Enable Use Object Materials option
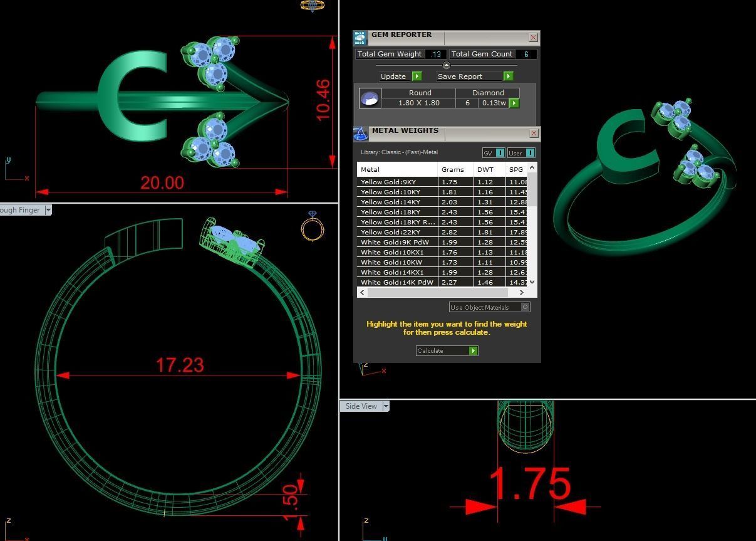Screen dimensions: 756x541 (525, 307)
